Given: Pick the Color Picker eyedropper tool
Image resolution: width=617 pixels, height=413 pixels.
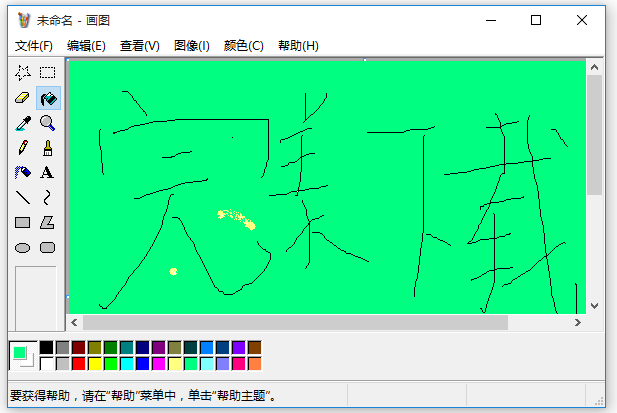Looking at the screenshot, I should point(23,123).
